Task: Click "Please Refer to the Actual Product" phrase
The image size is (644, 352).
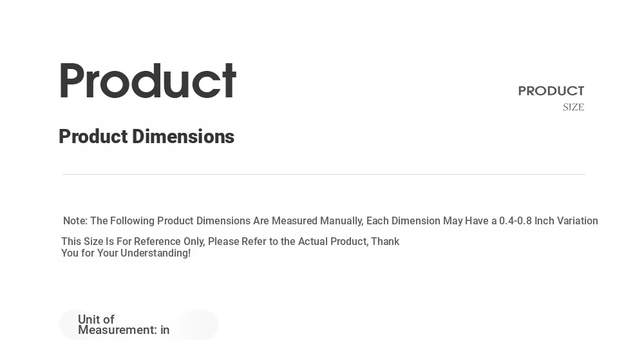Action: (288, 241)
